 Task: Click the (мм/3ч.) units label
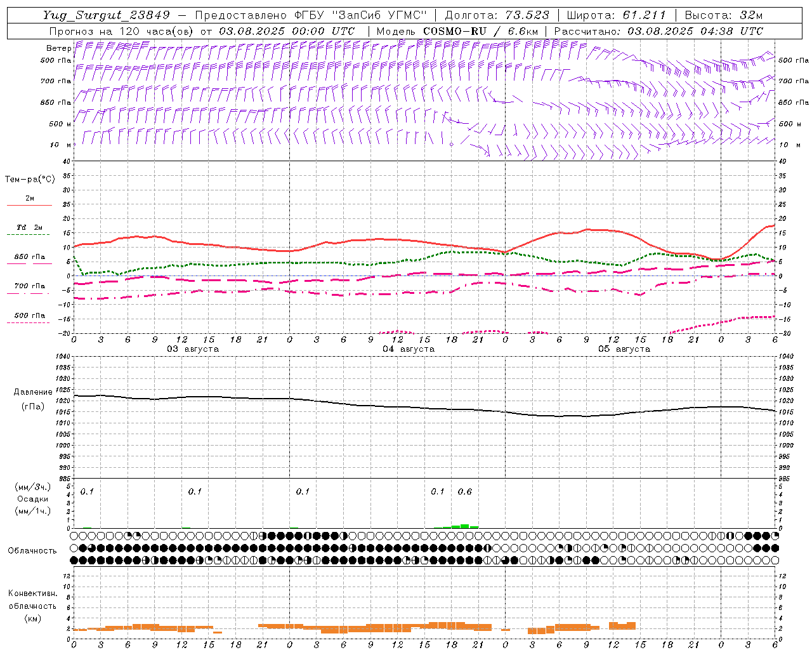pos(33,487)
